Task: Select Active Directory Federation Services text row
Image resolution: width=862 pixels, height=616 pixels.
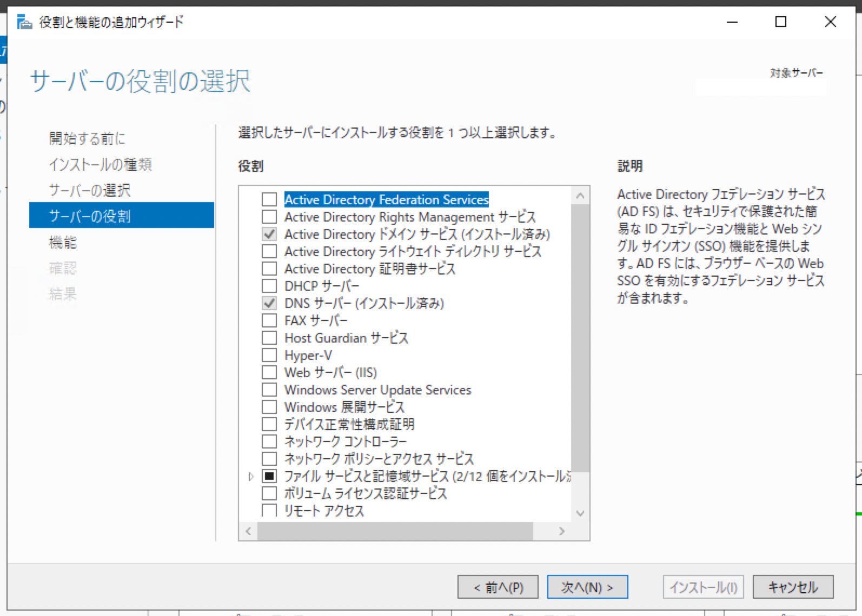Action: 387,199
